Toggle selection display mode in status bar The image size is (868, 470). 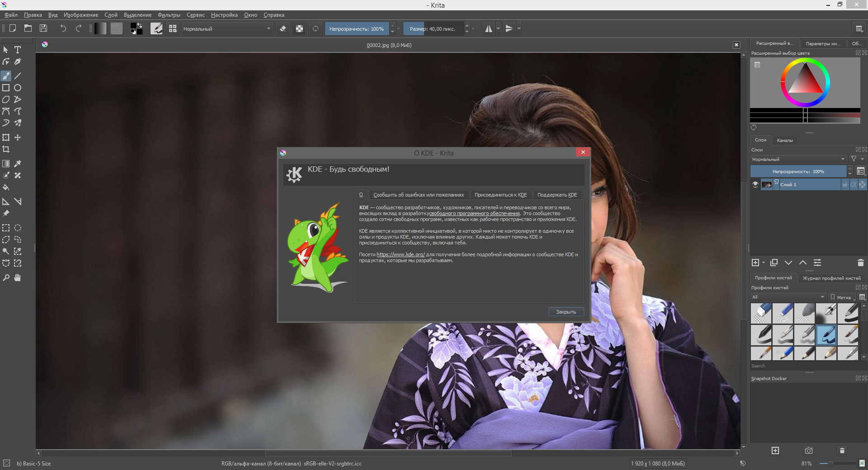coord(6,463)
